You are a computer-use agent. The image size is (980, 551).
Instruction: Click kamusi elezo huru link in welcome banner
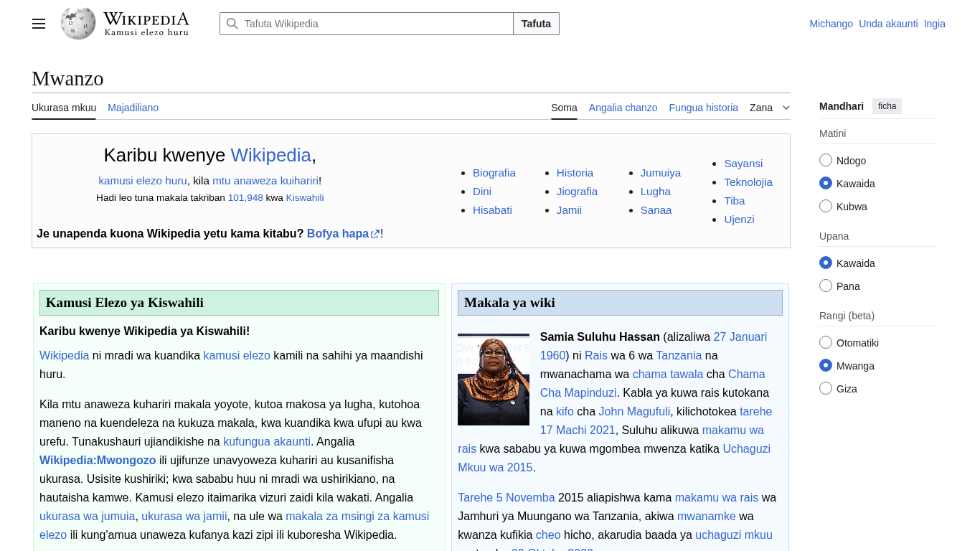coord(143,181)
